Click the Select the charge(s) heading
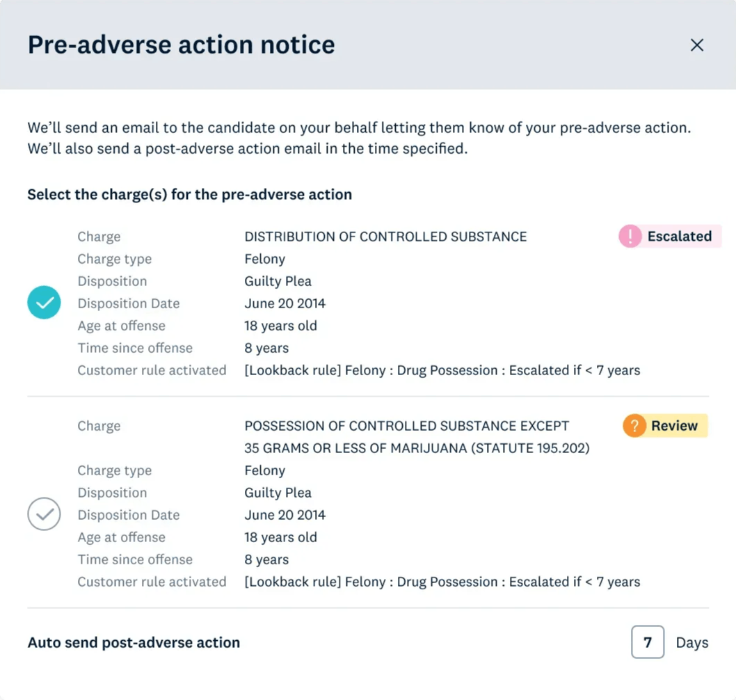Screen dimensions: 736x700 click(189, 195)
